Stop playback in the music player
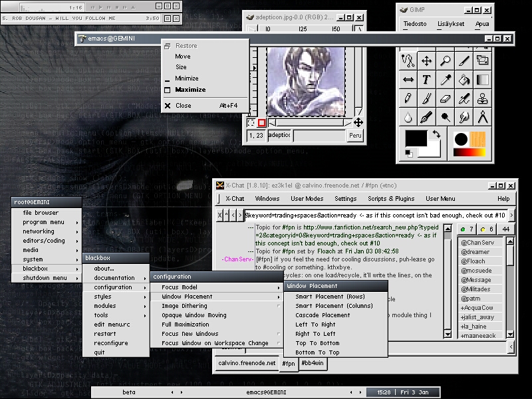 [x=117, y=7]
